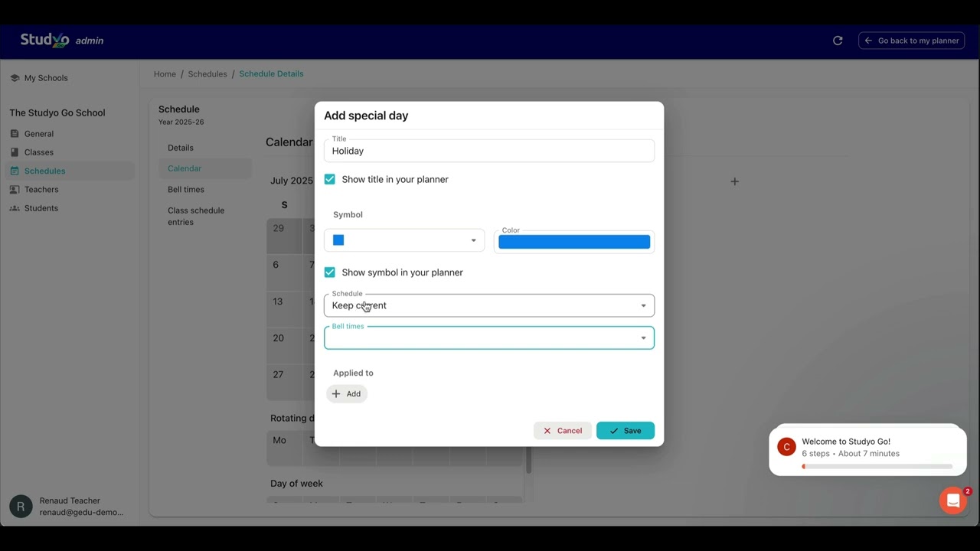Screen dimensions: 980x551
Task: Click calendar day 6 behind the dialog
Action: click(x=285, y=272)
